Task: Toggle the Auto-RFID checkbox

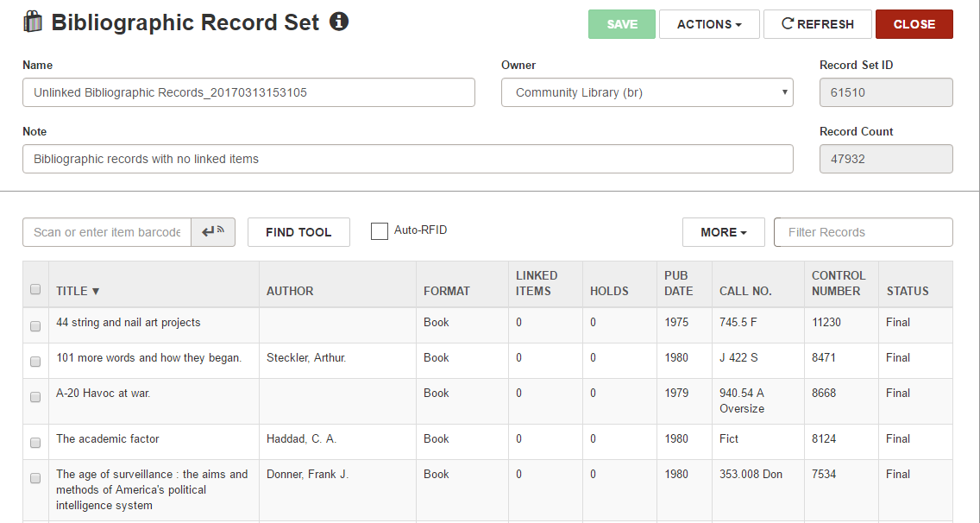Action: pos(379,231)
